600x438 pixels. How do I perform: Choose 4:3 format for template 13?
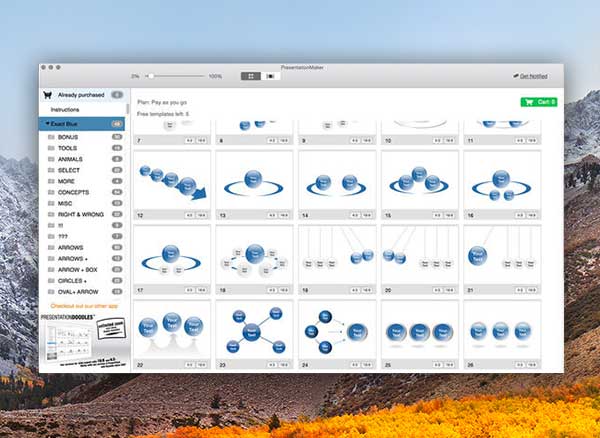(x=272, y=215)
